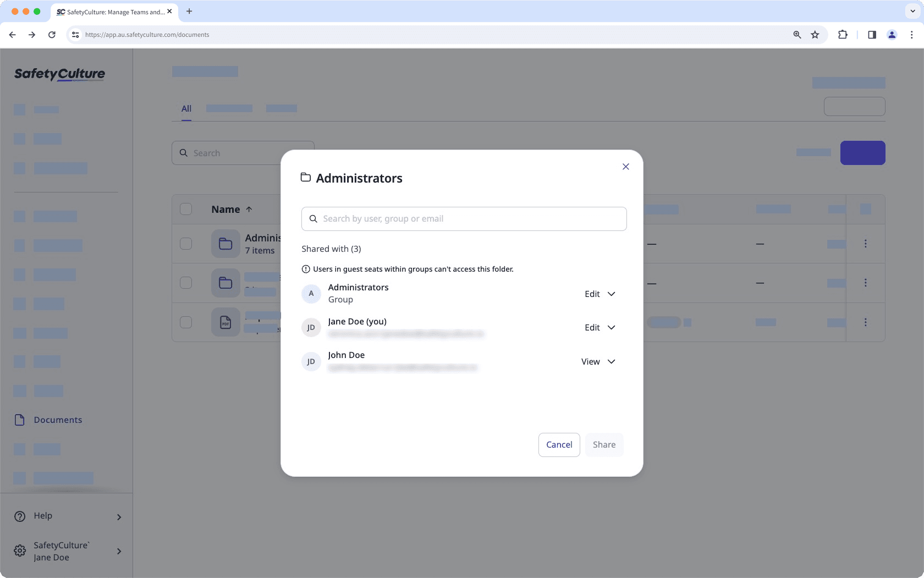This screenshot has height=578, width=924.
Task: Click the Administrators group avatar circle
Action: tap(311, 294)
